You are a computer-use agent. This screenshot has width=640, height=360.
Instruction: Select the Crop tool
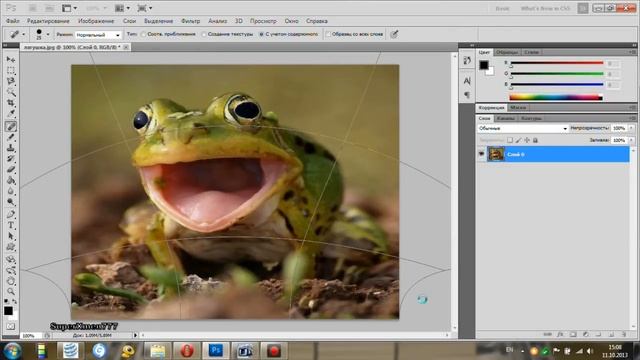tap(11, 103)
